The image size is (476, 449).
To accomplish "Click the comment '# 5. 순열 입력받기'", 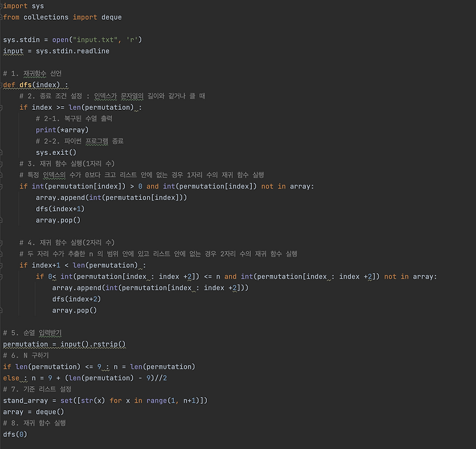I will [x=32, y=333].
